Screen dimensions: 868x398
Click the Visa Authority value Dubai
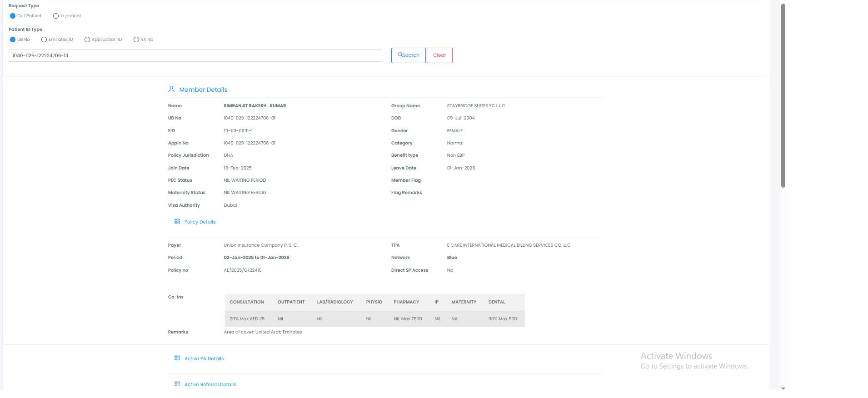click(x=230, y=205)
